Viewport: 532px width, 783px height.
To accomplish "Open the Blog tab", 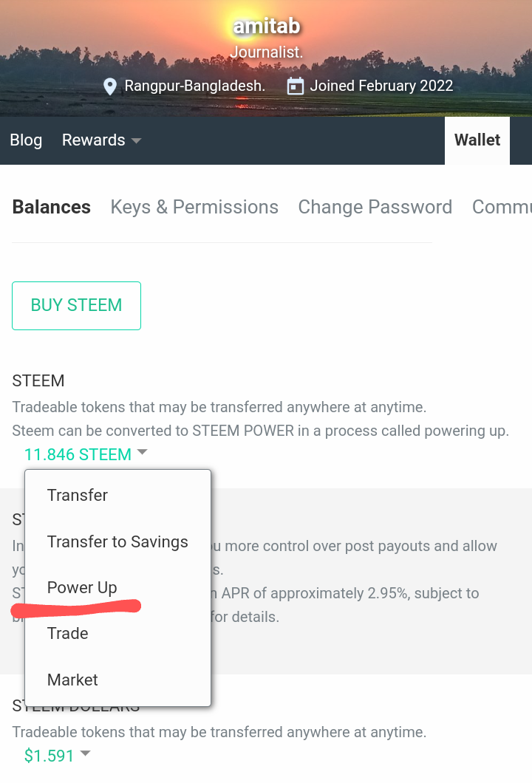I will click(x=26, y=140).
